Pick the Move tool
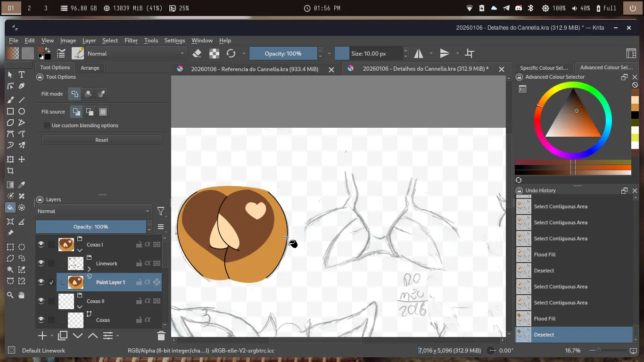The image size is (644, 362). (22, 160)
